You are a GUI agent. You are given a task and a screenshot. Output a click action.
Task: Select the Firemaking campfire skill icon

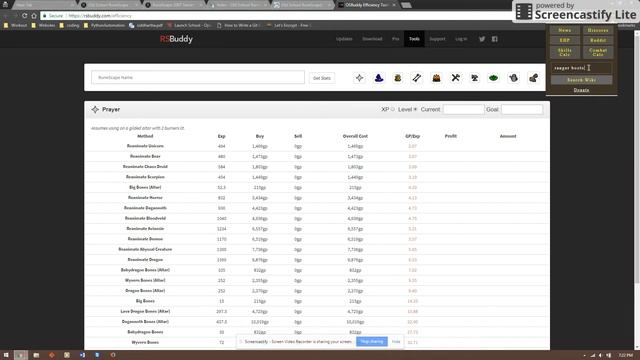[x=436, y=78]
